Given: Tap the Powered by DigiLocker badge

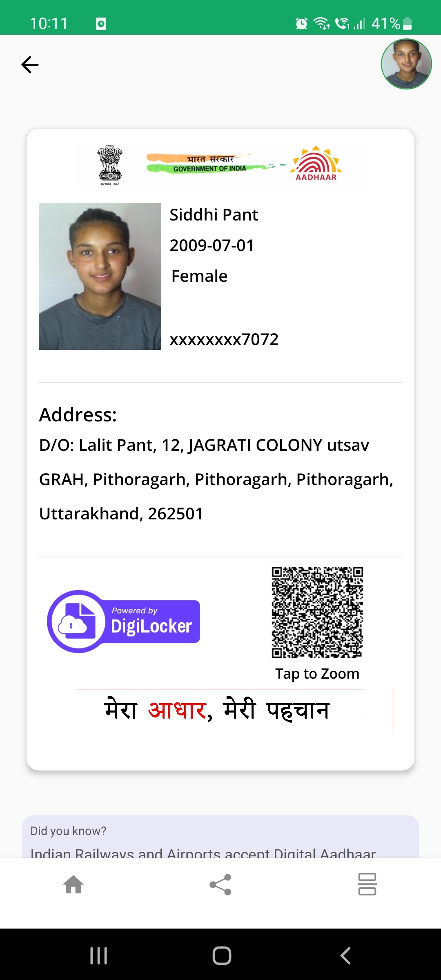Looking at the screenshot, I should (x=124, y=621).
